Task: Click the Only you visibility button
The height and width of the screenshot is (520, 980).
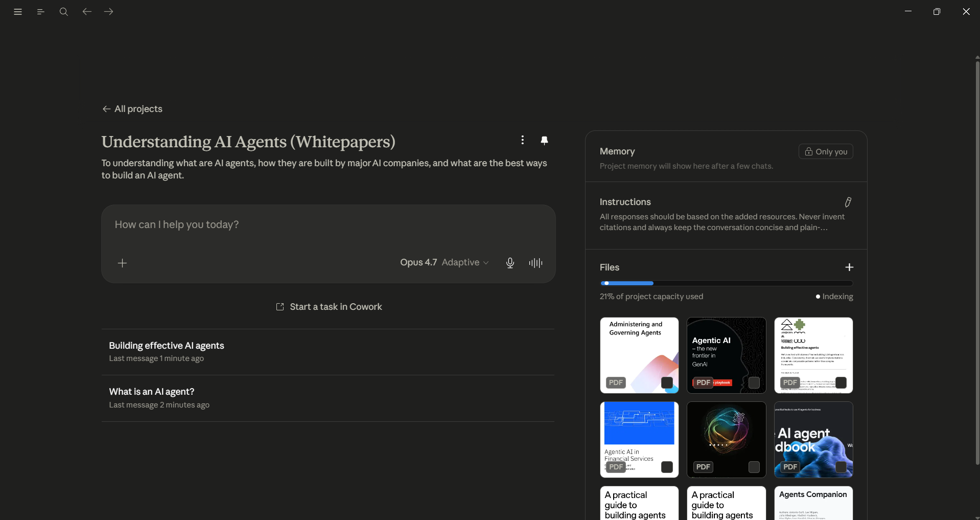Action: coord(826,151)
